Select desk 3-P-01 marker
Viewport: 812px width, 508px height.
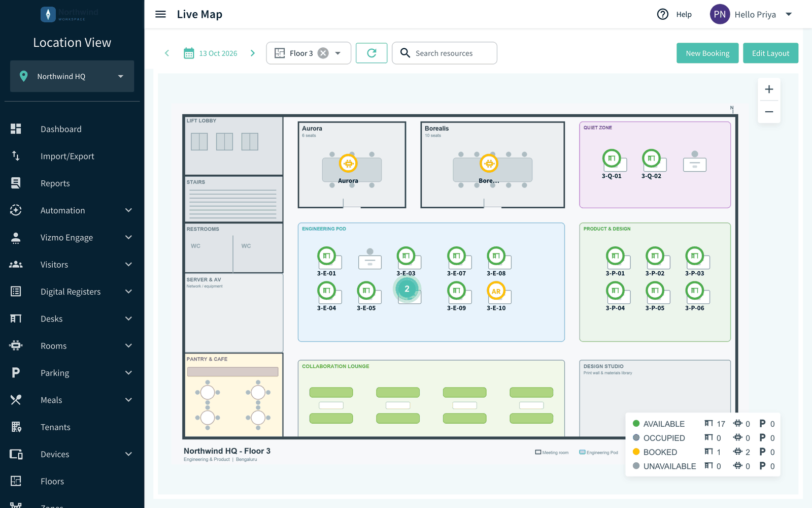pos(615,256)
